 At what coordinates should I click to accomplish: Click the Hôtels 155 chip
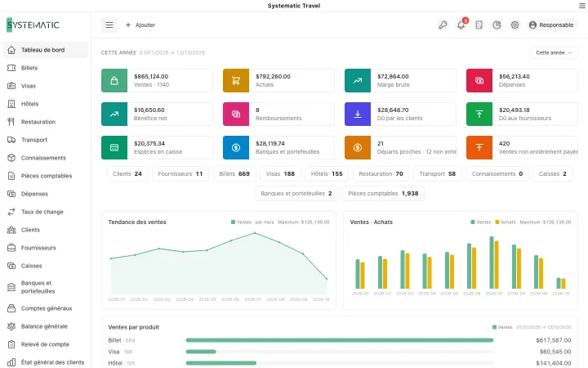(327, 174)
